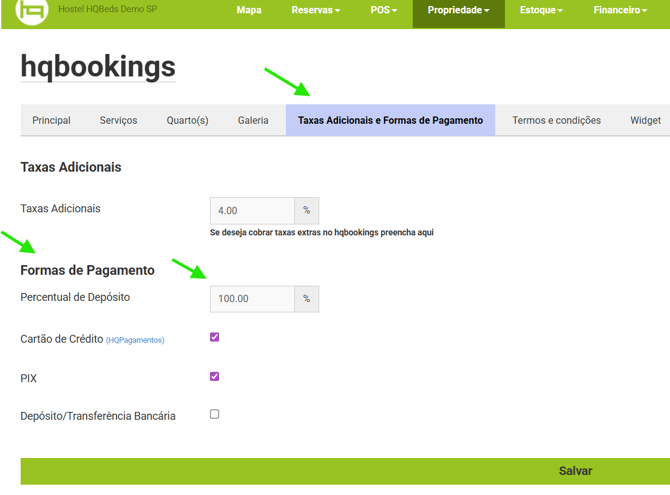Go to Termos e condições tab
Image resolution: width=670 pixels, height=495 pixels.
556,120
